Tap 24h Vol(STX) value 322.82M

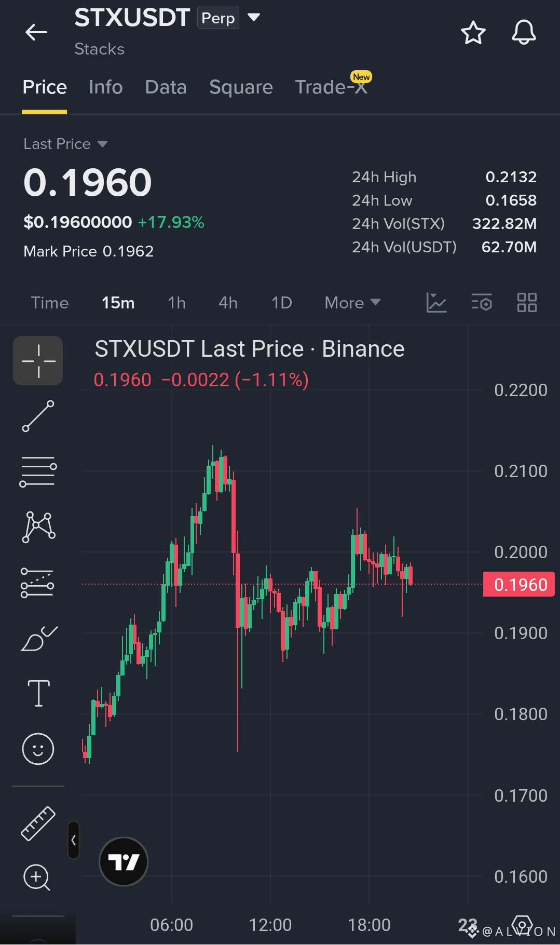[504, 224]
